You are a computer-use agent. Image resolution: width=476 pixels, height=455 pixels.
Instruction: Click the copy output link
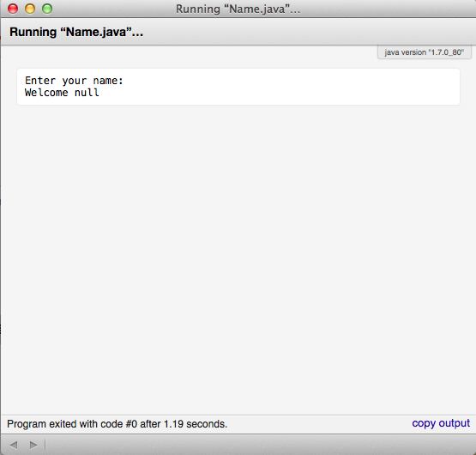[441, 423]
